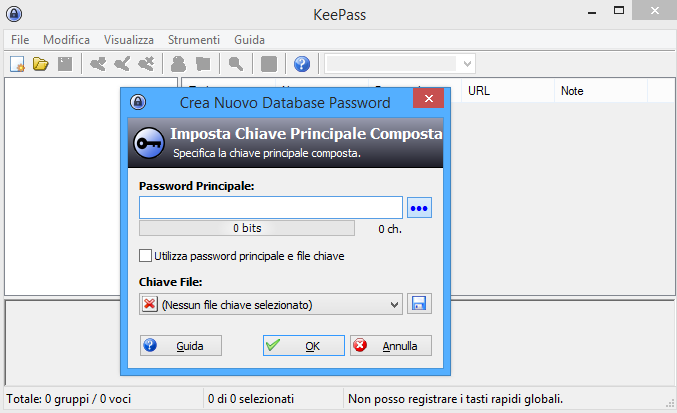This screenshot has width=677, height=413.
Task: Open the Strumenti menu
Action: (x=194, y=40)
